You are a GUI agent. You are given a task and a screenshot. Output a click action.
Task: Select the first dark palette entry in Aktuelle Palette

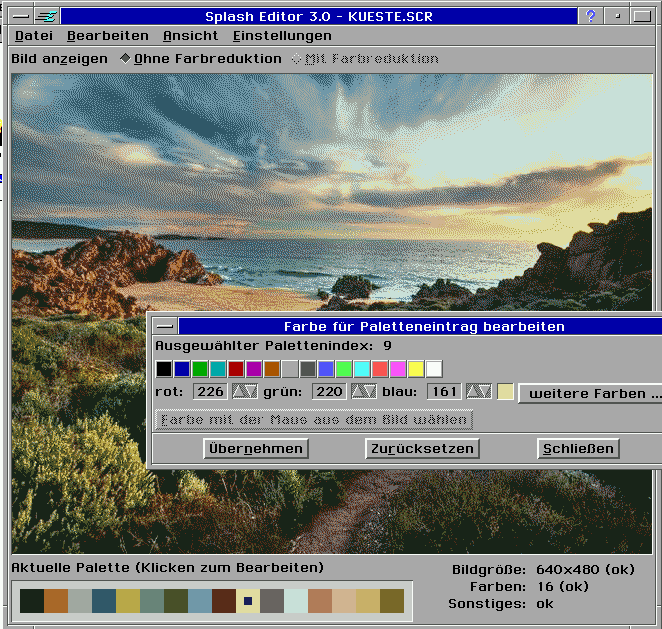(x=32, y=601)
